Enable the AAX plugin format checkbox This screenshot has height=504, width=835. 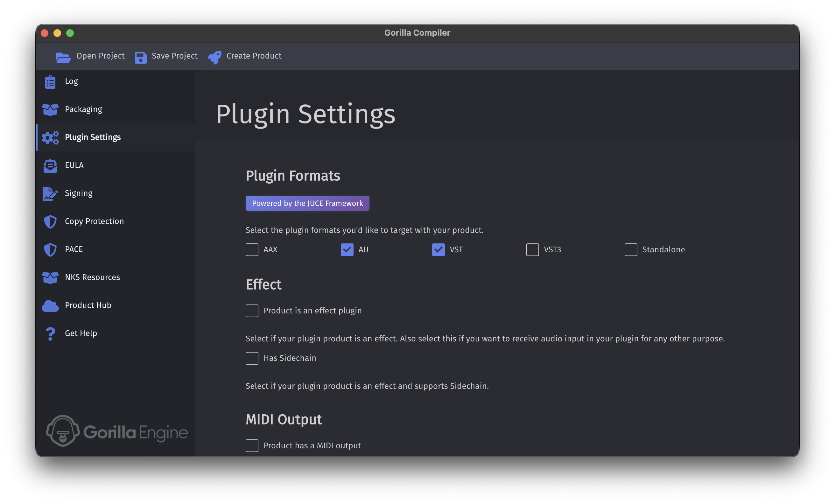point(252,250)
